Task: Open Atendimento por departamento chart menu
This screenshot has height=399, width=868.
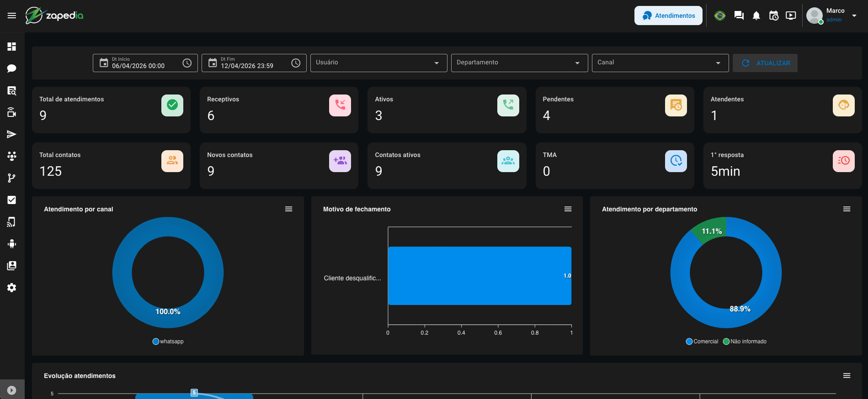Action: pos(847,209)
